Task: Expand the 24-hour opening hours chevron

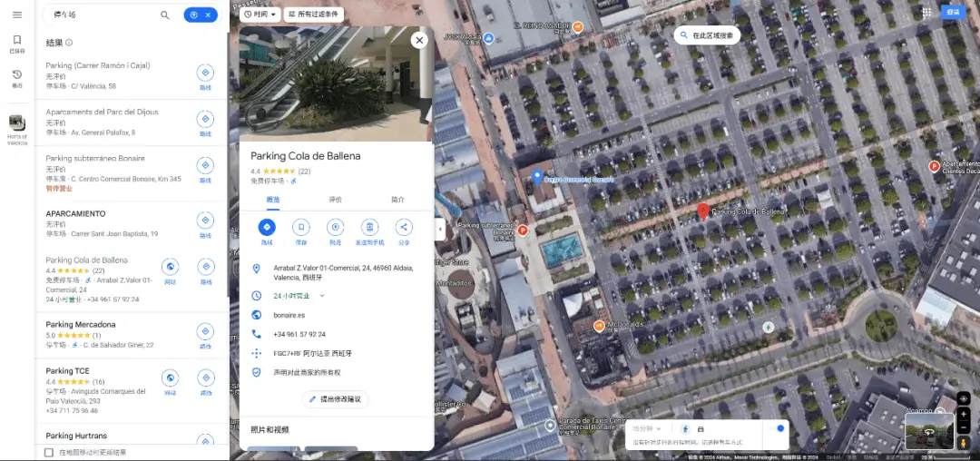Action: click(x=321, y=296)
